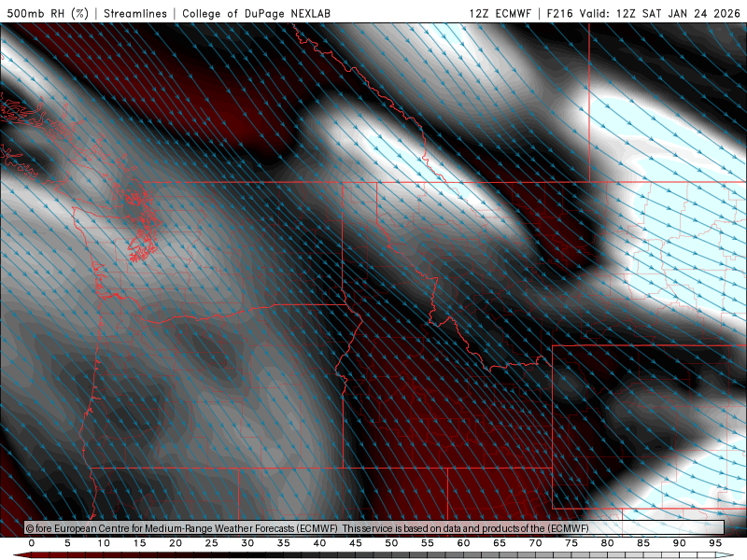Click the '10' value on color scale

coord(104,543)
